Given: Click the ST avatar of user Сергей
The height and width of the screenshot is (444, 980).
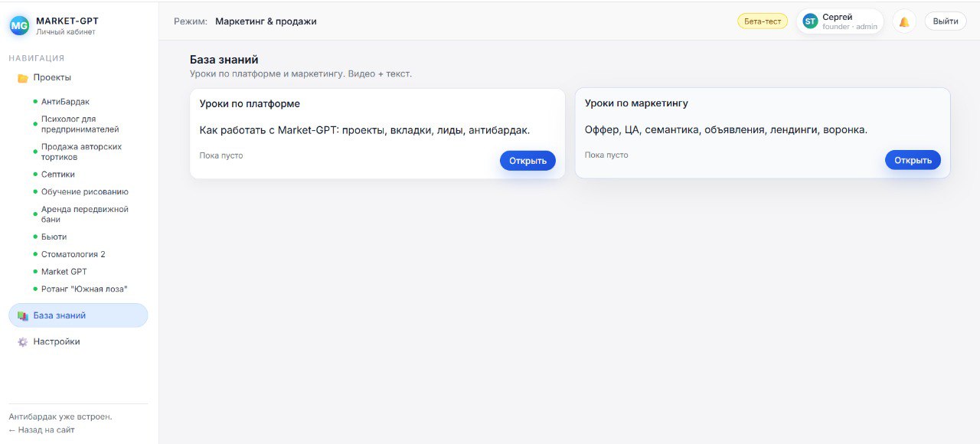Looking at the screenshot, I should (x=809, y=21).
